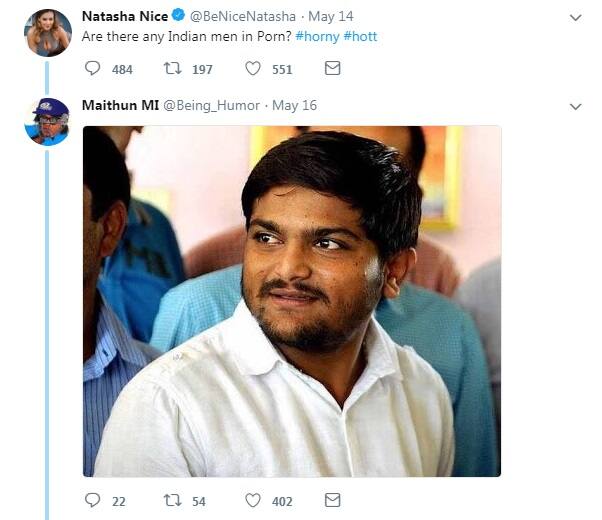Like the tweet with 551 likes

click(x=253, y=69)
